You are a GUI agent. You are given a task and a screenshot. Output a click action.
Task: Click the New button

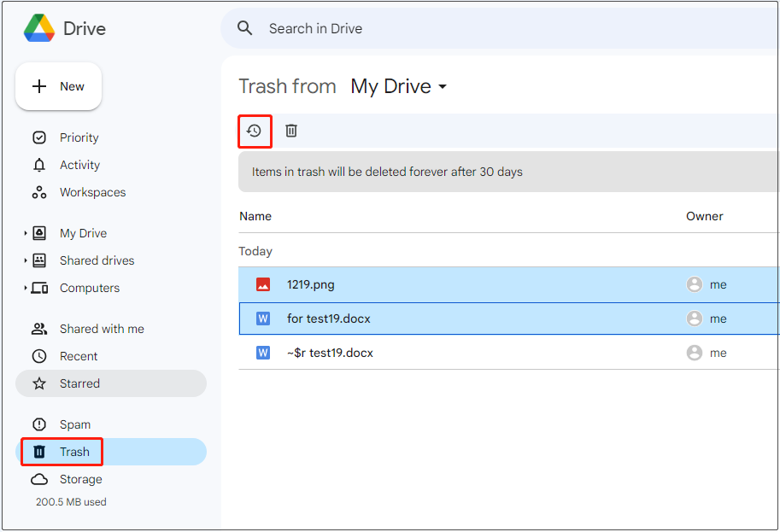(x=58, y=85)
